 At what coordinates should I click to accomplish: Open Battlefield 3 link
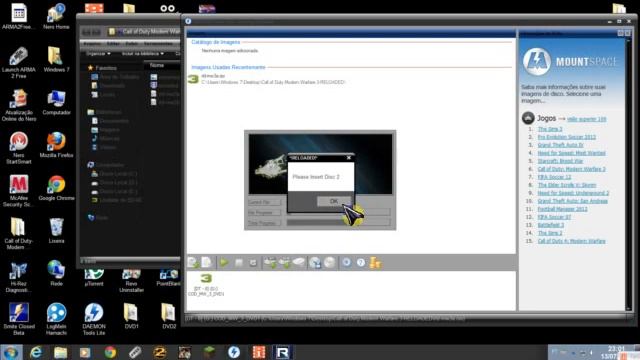tap(551, 225)
